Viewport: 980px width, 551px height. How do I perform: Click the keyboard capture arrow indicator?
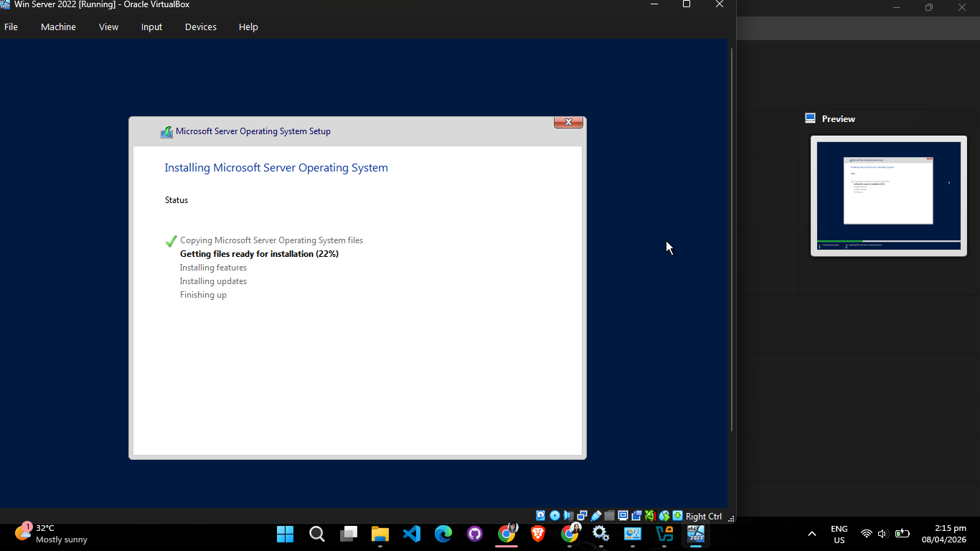(677, 516)
